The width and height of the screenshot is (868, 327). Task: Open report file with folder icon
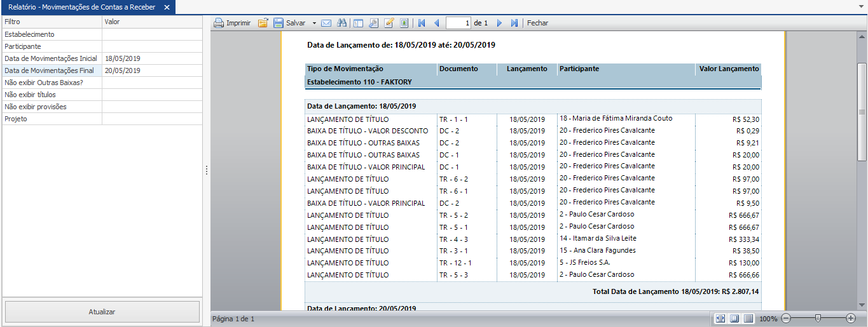(x=263, y=23)
